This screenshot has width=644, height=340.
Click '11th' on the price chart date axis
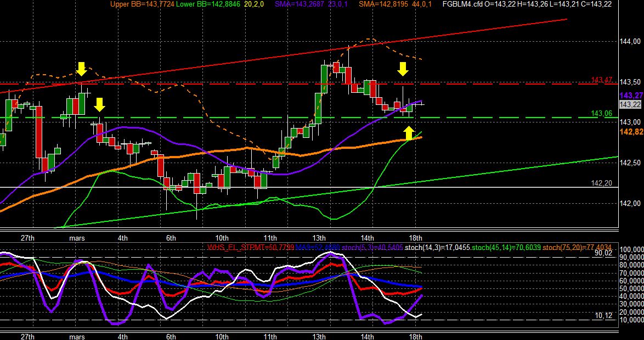pos(270,238)
